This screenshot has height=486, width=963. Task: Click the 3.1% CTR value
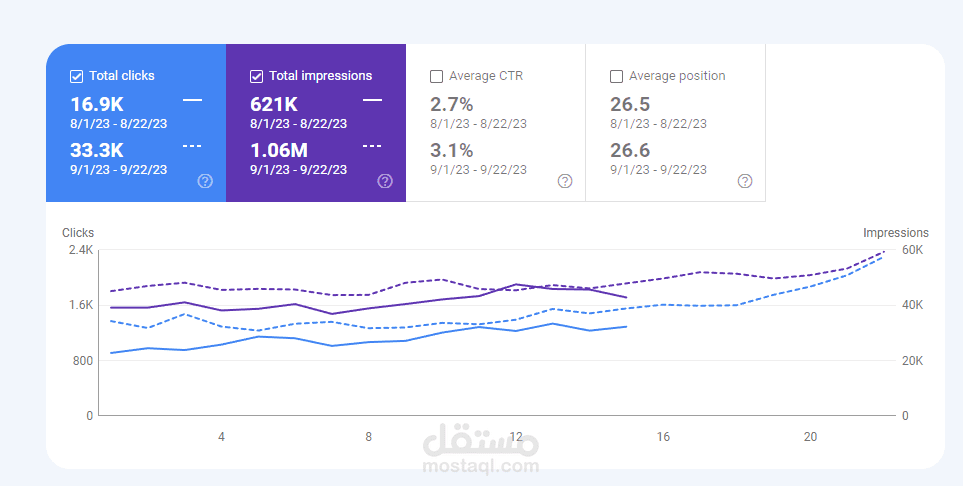click(451, 150)
